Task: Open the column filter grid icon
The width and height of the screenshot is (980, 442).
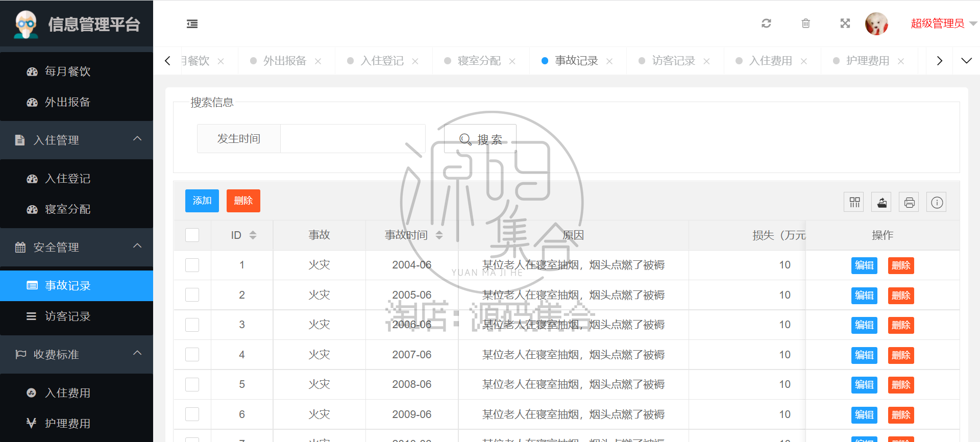Action: [854, 203]
